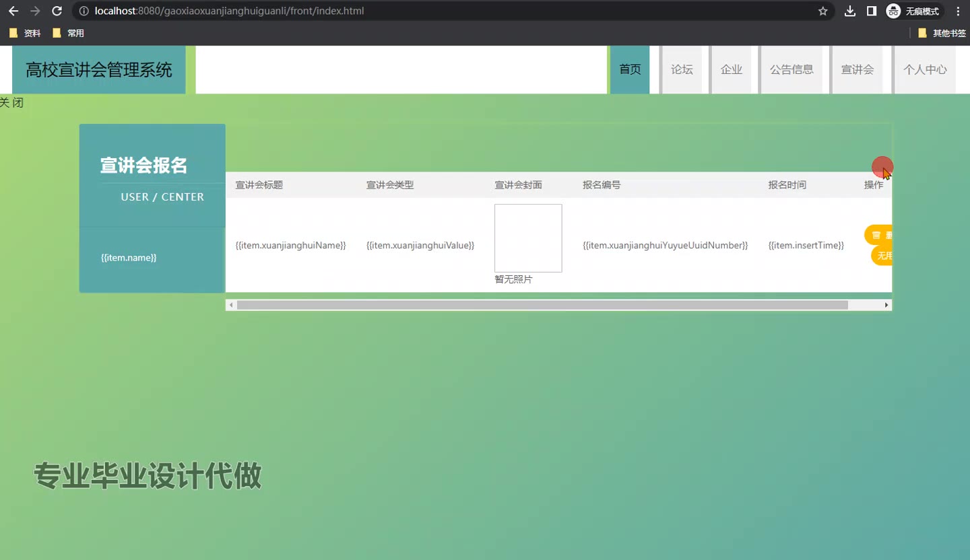Reload the page with the refresh icon
The width and height of the screenshot is (970, 560).
pos(57,11)
